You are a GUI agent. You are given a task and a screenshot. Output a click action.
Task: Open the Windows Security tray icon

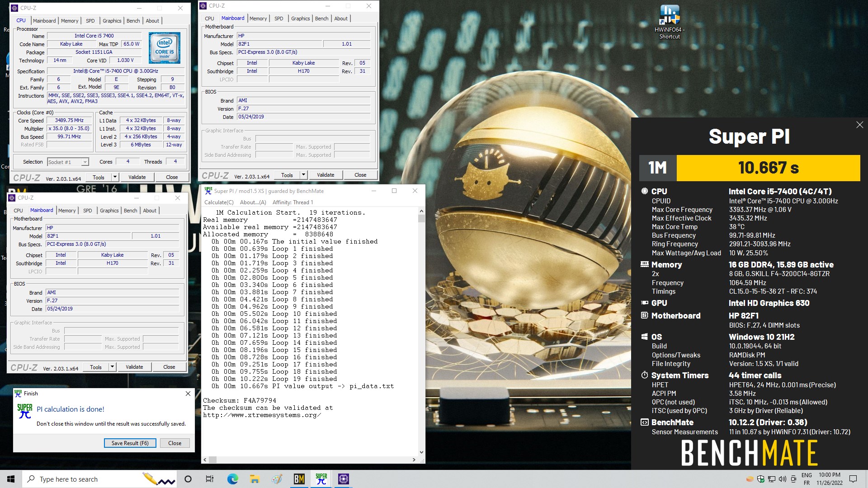pyautogui.click(x=761, y=479)
